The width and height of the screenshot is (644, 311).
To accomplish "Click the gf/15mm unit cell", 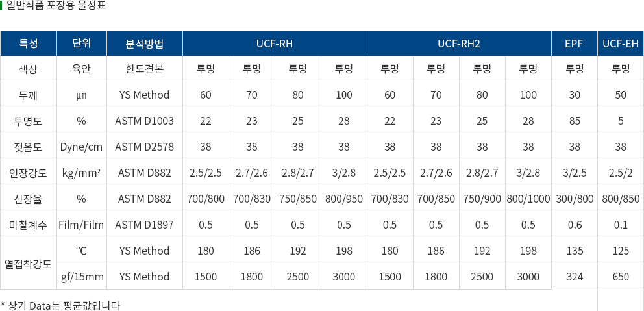I will pyautogui.click(x=82, y=277).
